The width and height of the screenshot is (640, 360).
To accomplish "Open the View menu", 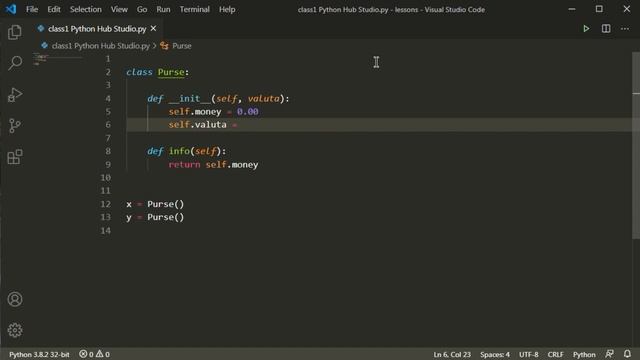I will (119, 9).
